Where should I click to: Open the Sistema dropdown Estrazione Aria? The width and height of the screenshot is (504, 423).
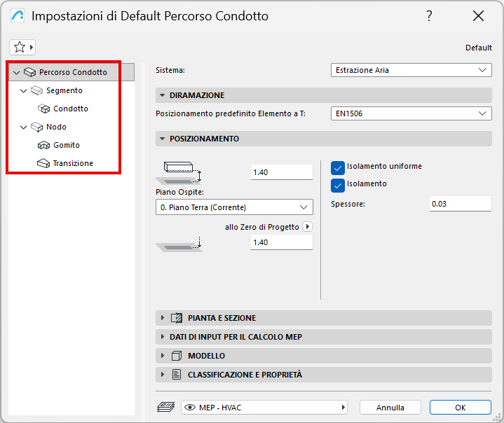[x=411, y=70]
